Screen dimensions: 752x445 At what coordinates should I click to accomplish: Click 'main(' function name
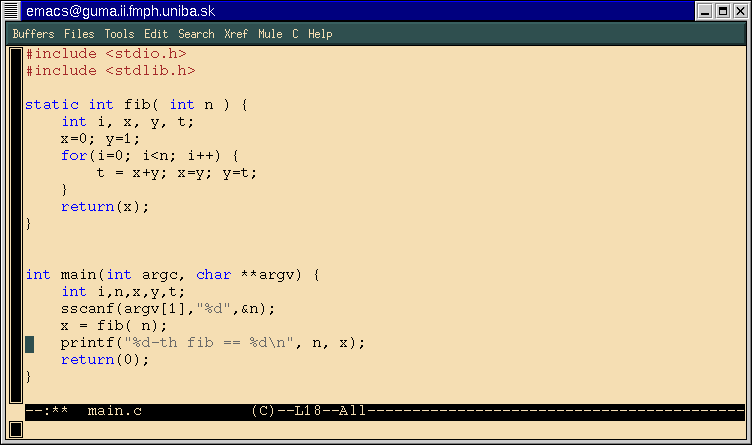[82, 275]
